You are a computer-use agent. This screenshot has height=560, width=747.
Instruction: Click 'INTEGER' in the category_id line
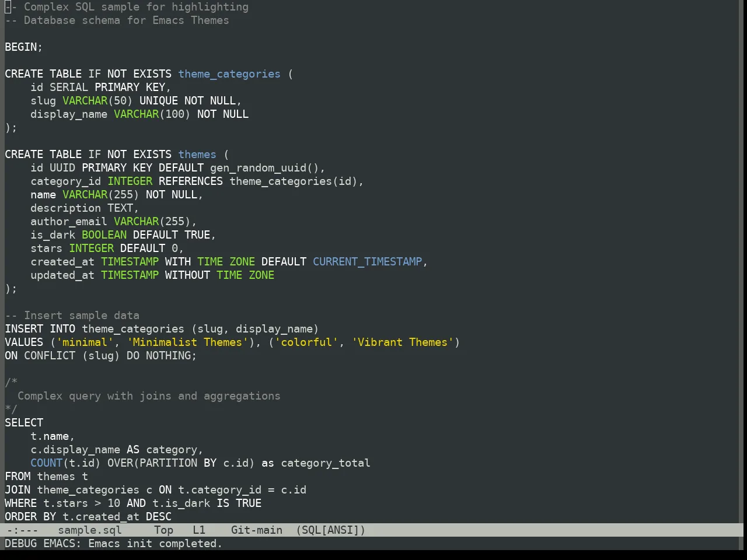pos(130,181)
